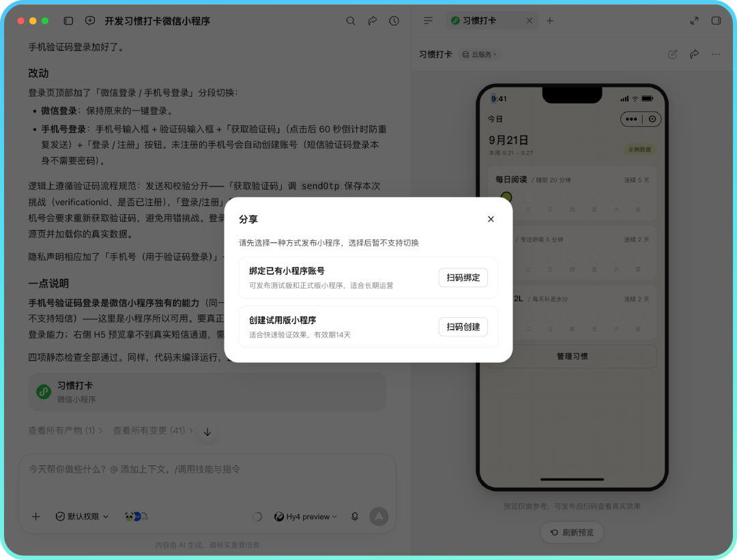Add a new tab with plus icon
The height and width of the screenshot is (560, 737).
pyautogui.click(x=550, y=20)
